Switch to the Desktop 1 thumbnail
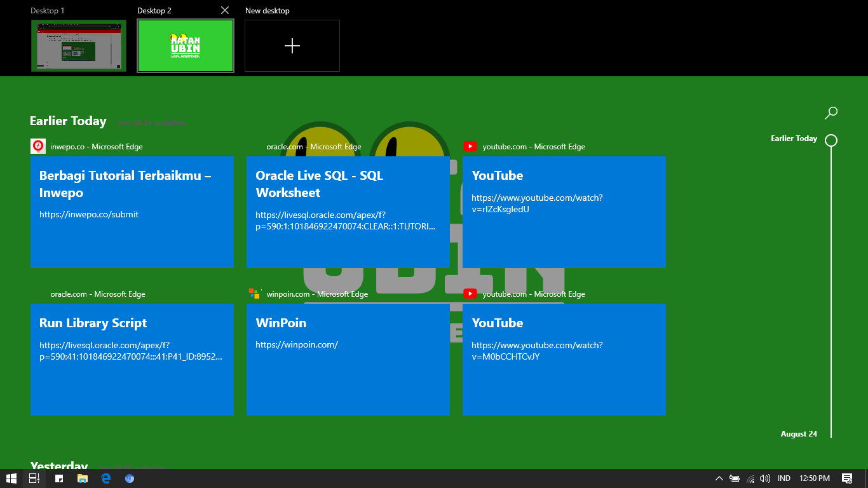868x488 pixels. coord(79,46)
